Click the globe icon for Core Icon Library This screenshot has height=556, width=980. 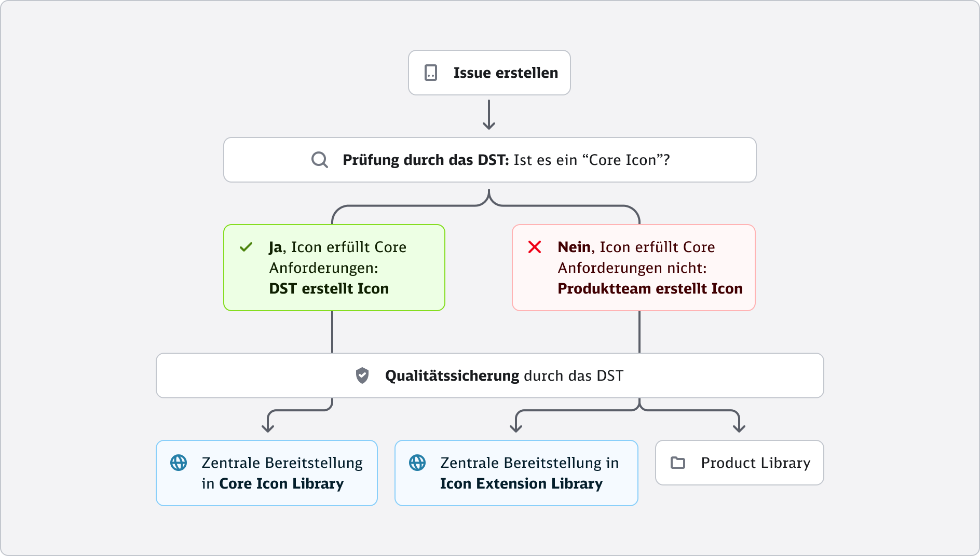[x=179, y=463]
